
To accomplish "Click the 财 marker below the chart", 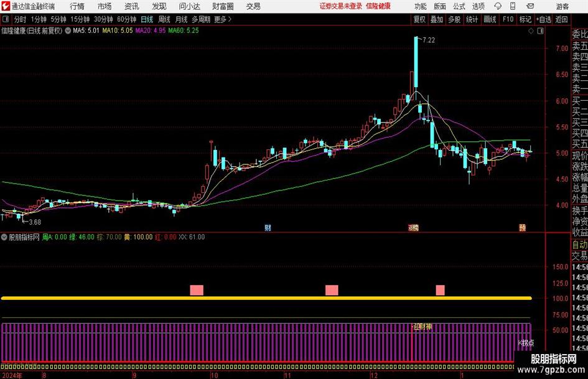I will [268, 227].
